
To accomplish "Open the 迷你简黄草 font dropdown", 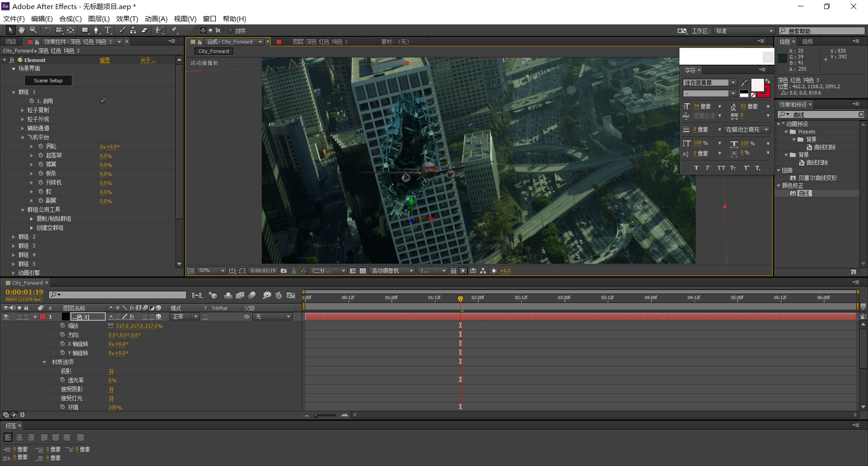I will point(709,83).
